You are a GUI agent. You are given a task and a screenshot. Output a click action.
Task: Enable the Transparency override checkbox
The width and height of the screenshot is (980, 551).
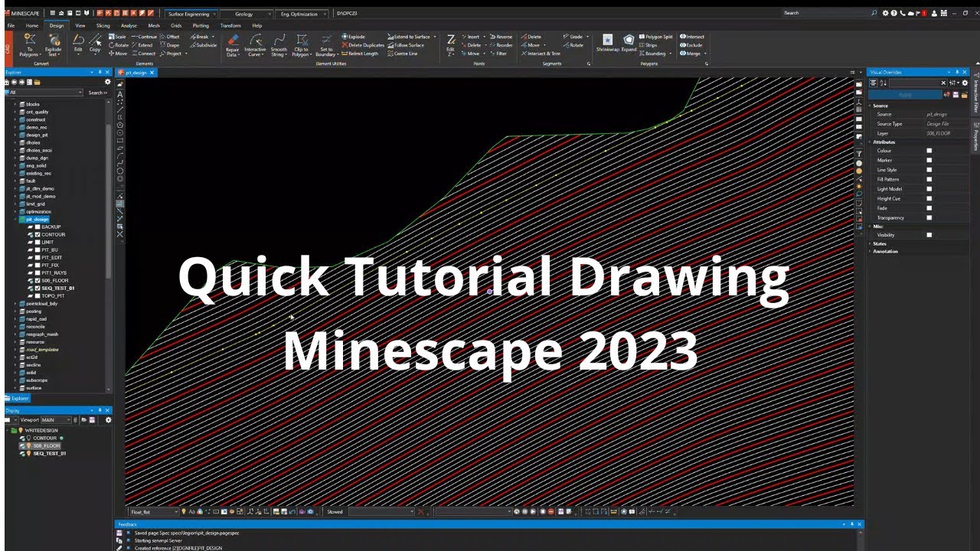(929, 218)
